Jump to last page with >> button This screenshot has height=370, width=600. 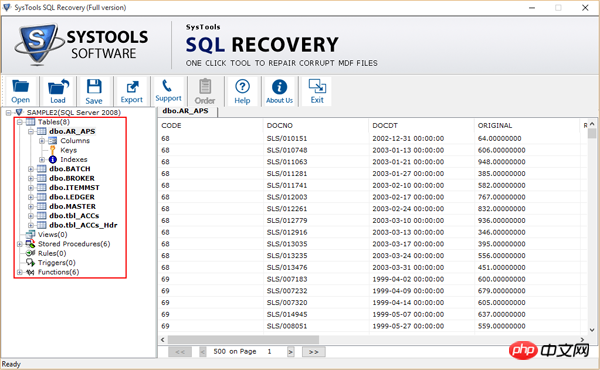pyautogui.click(x=314, y=352)
